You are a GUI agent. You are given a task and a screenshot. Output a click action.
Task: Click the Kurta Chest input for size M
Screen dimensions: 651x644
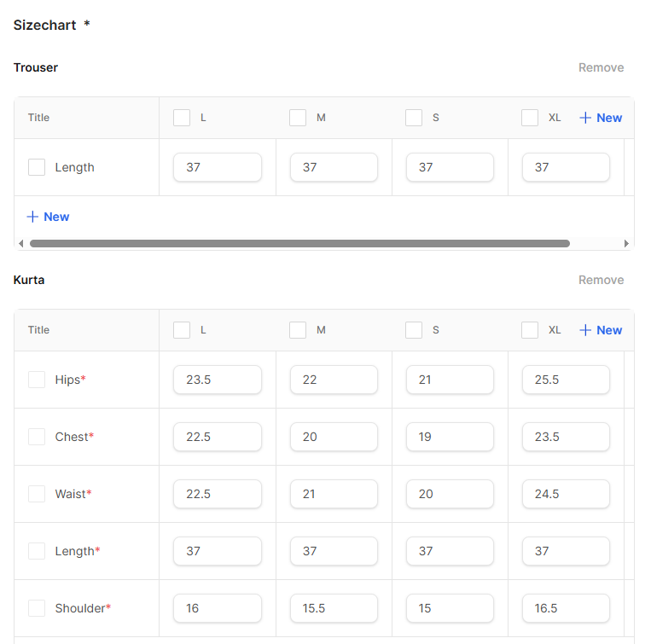(333, 437)
